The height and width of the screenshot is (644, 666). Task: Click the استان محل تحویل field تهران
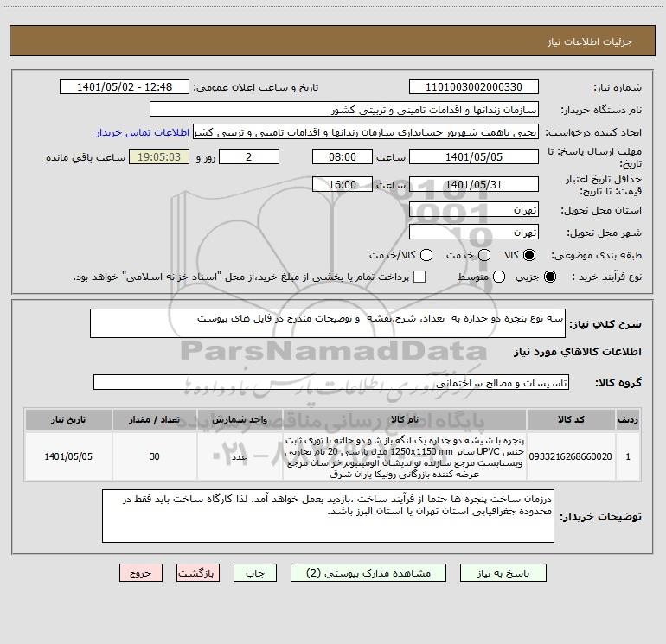[x=474, y=209]
